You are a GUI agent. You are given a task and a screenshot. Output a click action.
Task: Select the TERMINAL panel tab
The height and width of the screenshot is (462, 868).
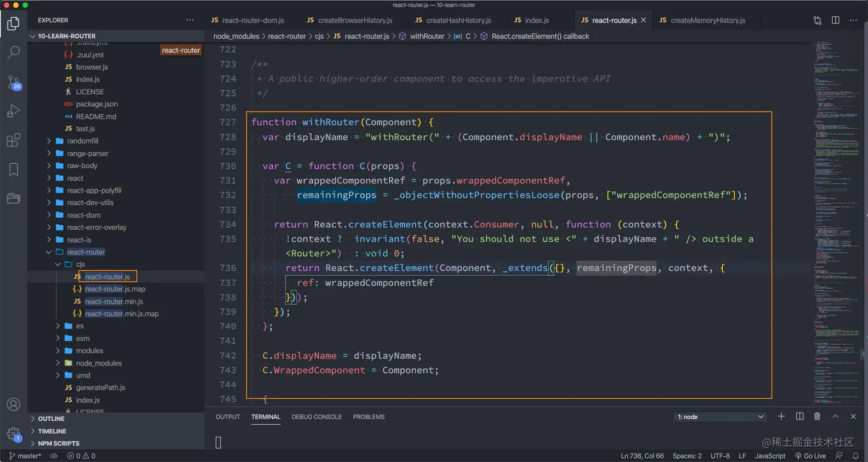click(x=266, y=417)
